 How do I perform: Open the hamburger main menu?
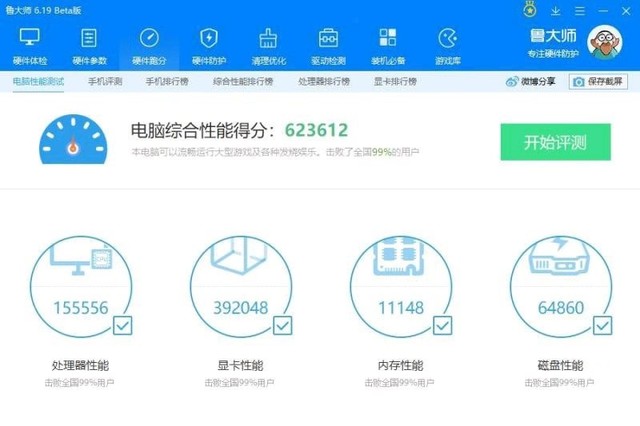click(x=580, y=11)
